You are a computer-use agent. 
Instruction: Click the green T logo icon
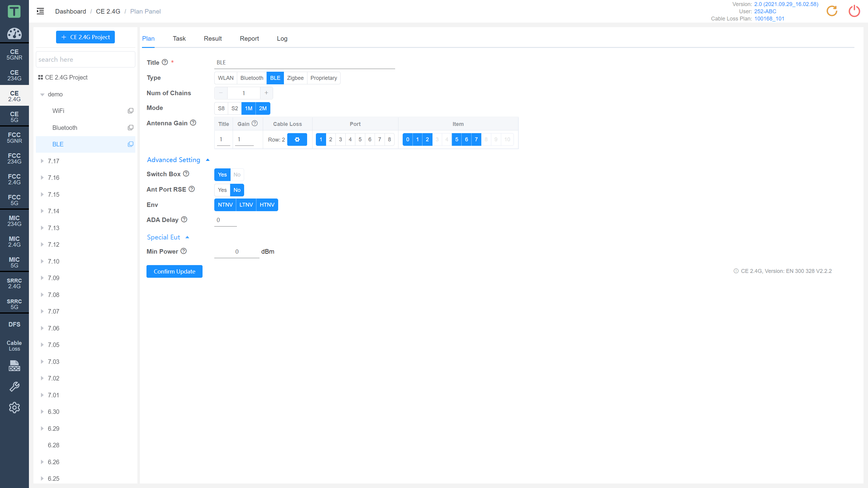(x=14, y=11)
